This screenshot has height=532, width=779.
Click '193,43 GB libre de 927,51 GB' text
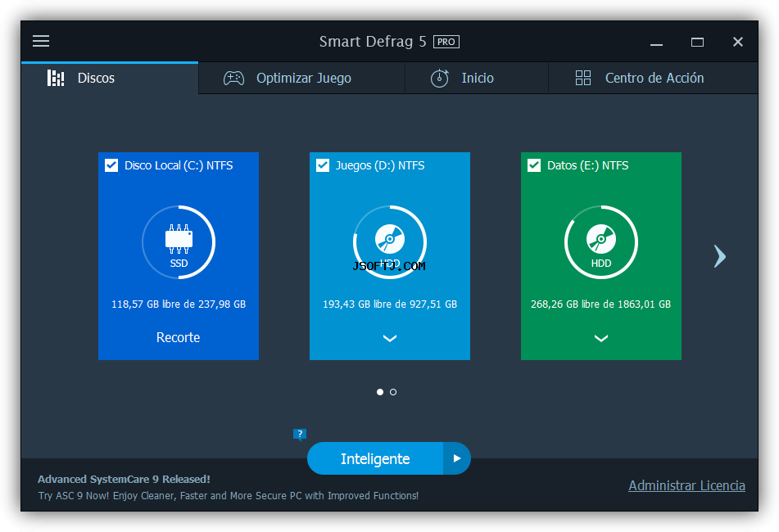point(390,304)
